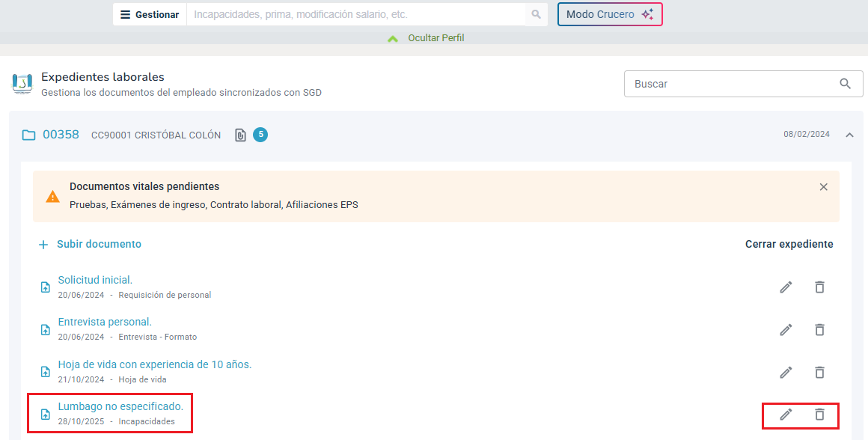This screenshot has height=440, width=868.
Task: Click Cerrar expediente
Action: point(789,244)
